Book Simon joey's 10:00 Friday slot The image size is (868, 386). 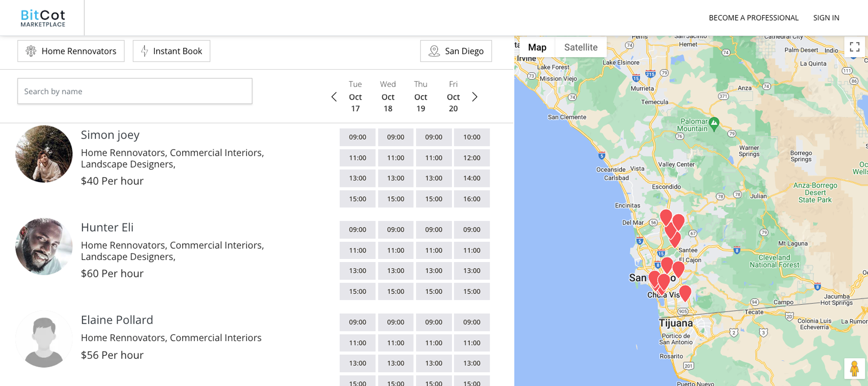tap(472, 137)
